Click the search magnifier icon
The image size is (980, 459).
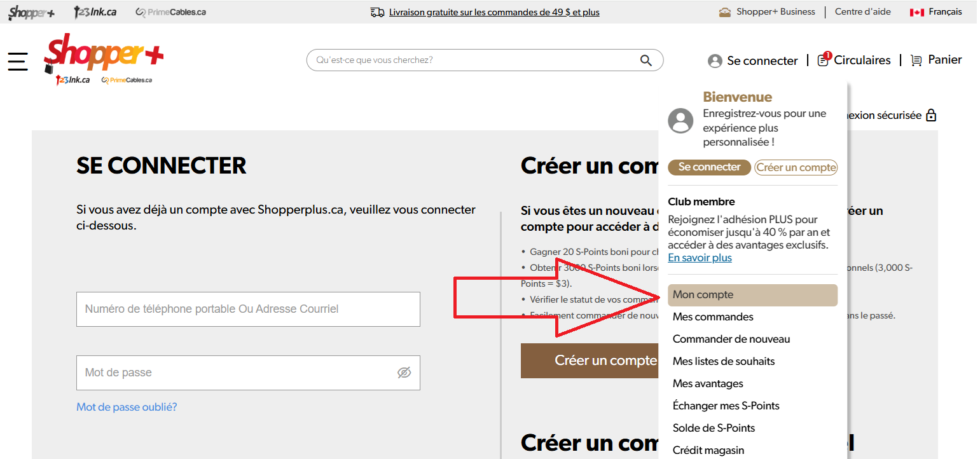[645, 60]
